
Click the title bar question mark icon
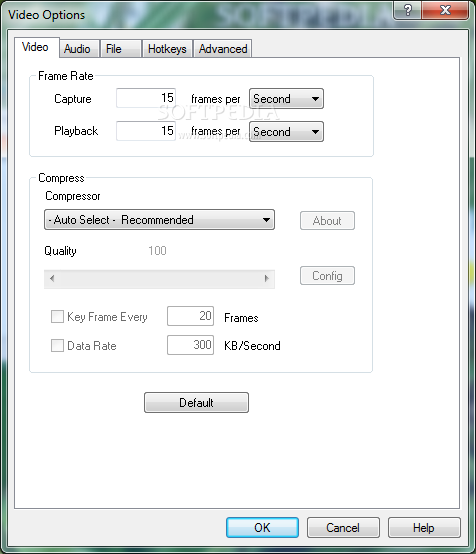coord(407,10)
